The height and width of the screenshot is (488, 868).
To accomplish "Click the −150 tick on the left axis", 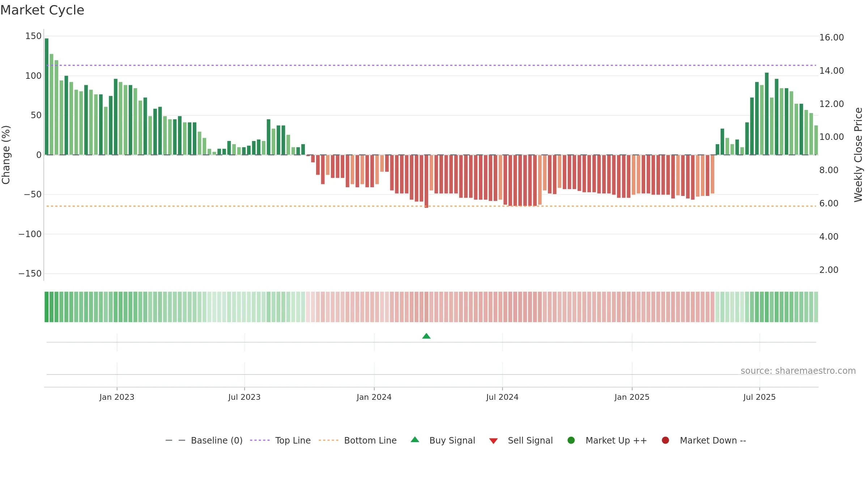I will pyautogui.click(x=30, y=274).
